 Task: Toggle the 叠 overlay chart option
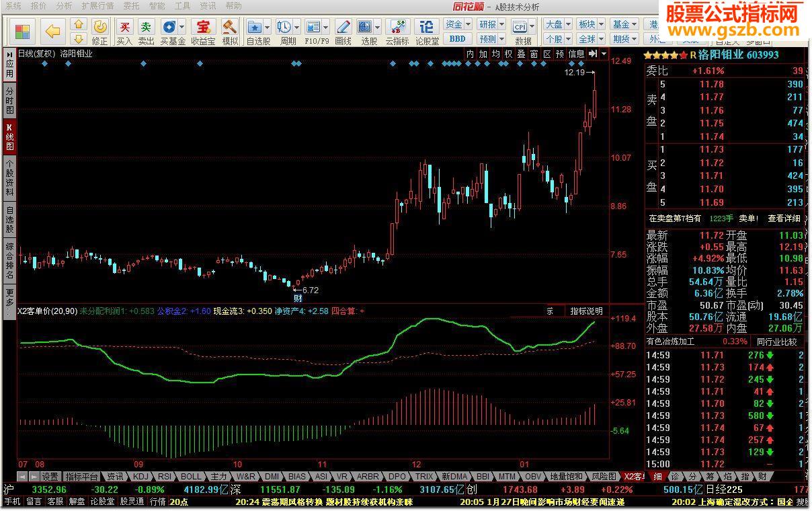coord(521,54)
